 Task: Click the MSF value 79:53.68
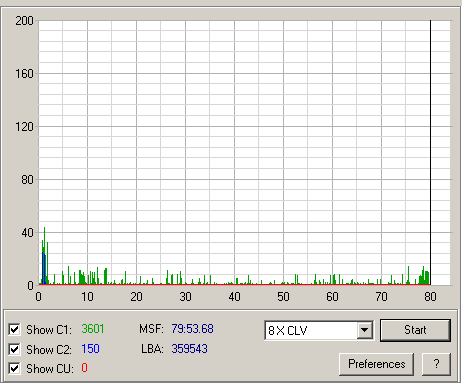192,329
